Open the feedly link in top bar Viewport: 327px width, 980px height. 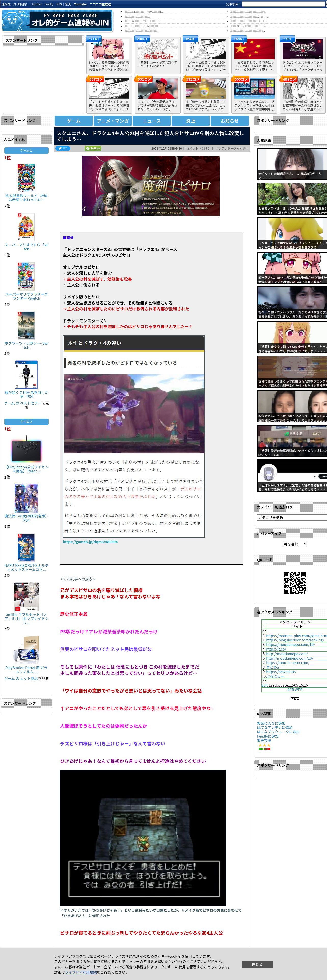49,4
